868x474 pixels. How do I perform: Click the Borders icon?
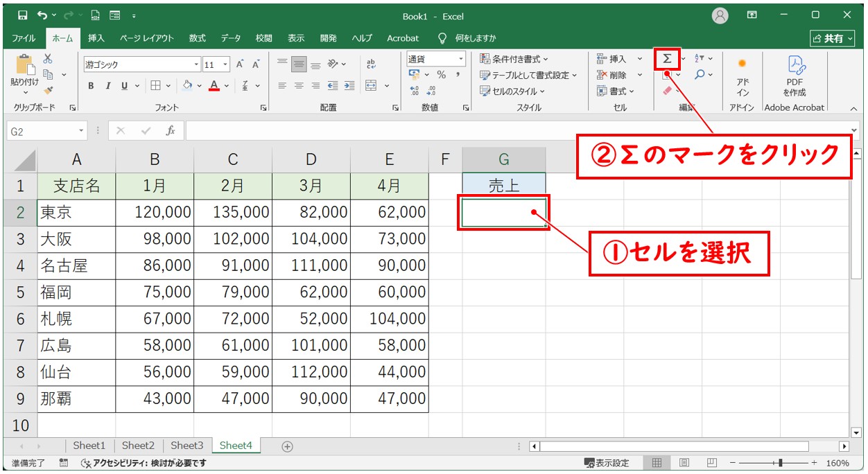point(155,86)
